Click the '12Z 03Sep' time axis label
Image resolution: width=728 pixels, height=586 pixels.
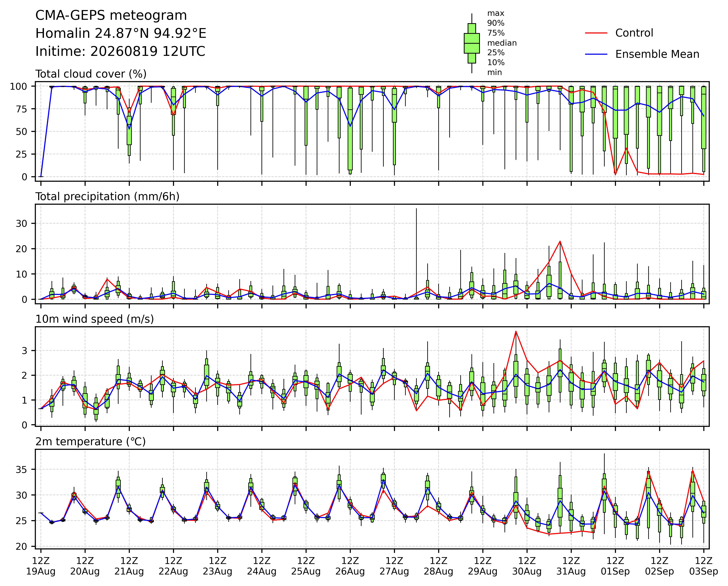tap(704, 566)
